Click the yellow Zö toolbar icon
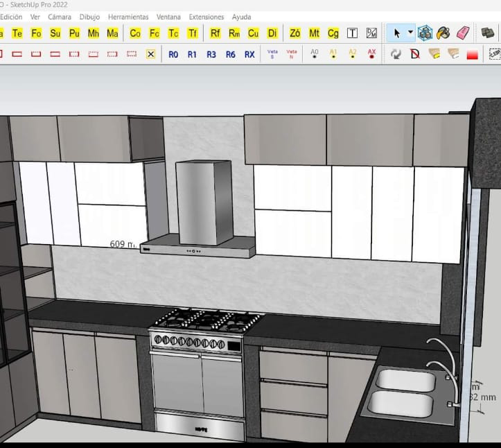The width and height of the screenshot is (501, 448). (x=295, y=33)
